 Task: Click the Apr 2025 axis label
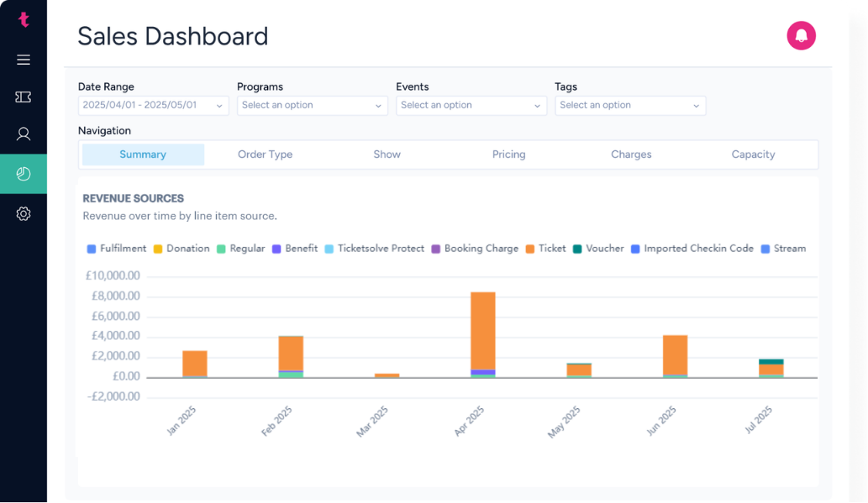coord(469,421)
